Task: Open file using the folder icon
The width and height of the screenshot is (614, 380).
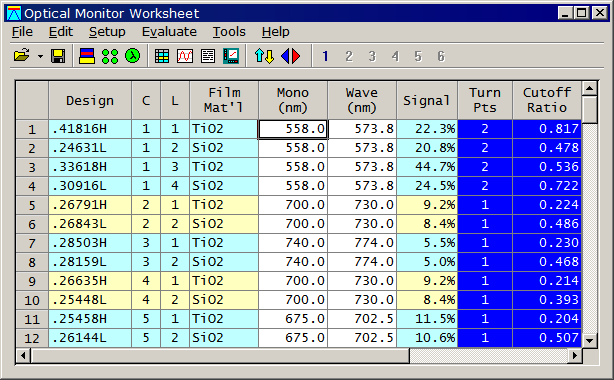Action: coord(22,56)
